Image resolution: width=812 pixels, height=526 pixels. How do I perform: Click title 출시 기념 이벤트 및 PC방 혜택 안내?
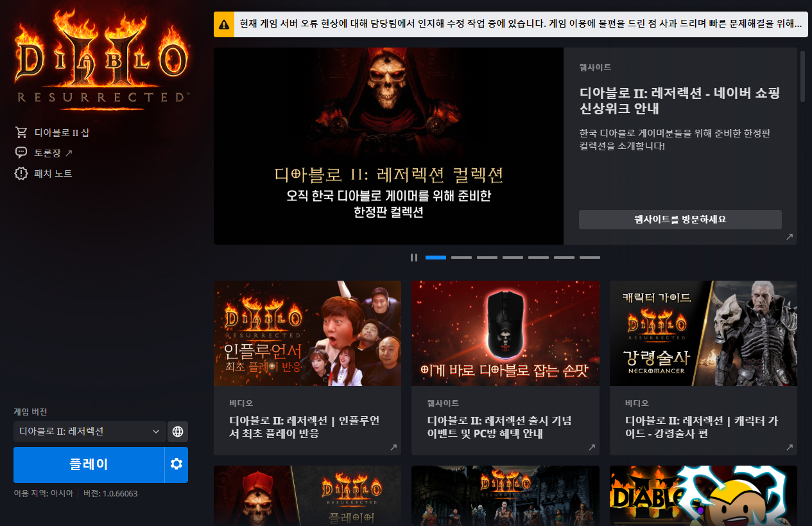coord(499,427)
